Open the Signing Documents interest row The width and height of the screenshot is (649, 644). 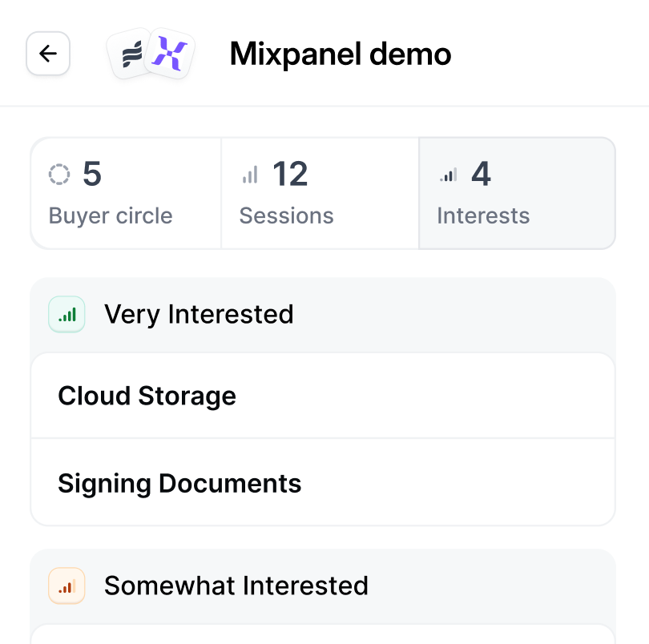(323, 483)
